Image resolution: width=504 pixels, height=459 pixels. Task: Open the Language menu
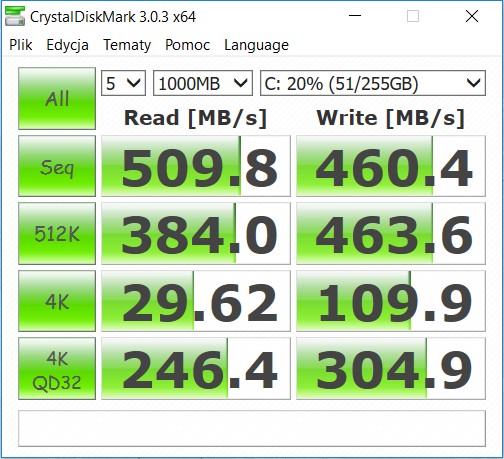point(256,45)
